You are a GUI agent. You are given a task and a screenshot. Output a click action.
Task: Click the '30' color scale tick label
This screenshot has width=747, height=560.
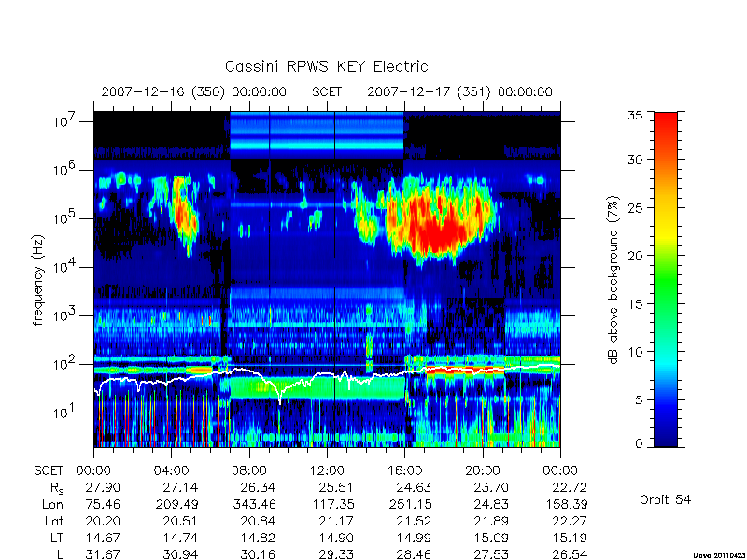(x=635, y=160)
